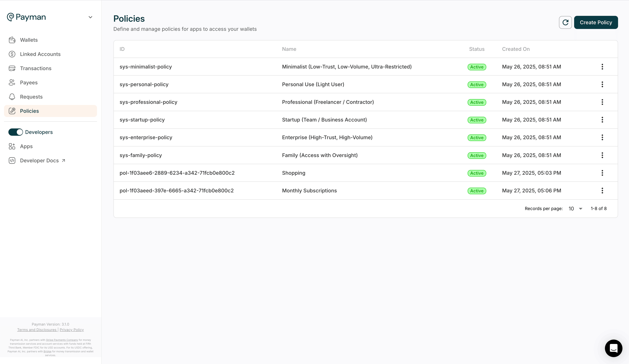Image resolution: width=629 pixels, height=364 pixels.
Task: Click the Linked Accounts dollar icon
Action: click(x=12, y=54)
